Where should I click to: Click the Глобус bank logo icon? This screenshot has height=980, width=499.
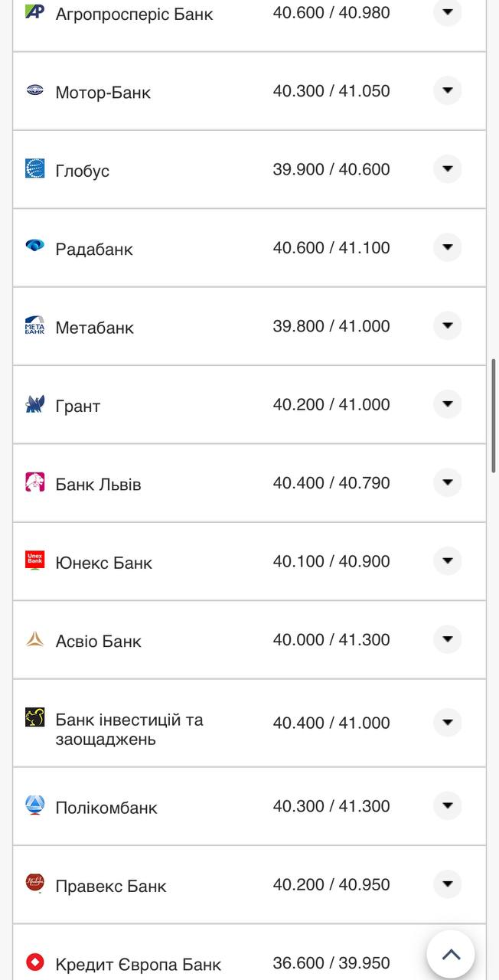(34, 168)
